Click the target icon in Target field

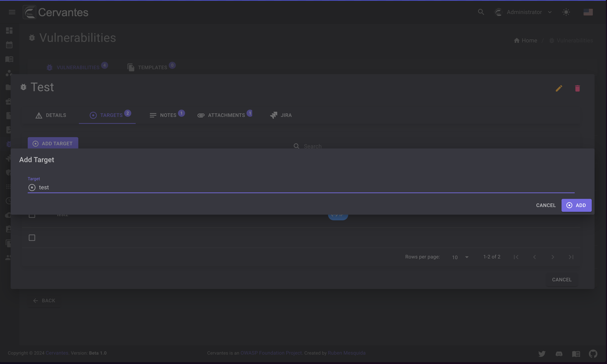pos(32,188)
